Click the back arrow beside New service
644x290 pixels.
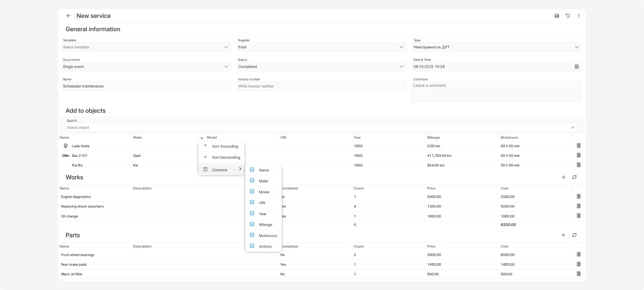point(68,16)
